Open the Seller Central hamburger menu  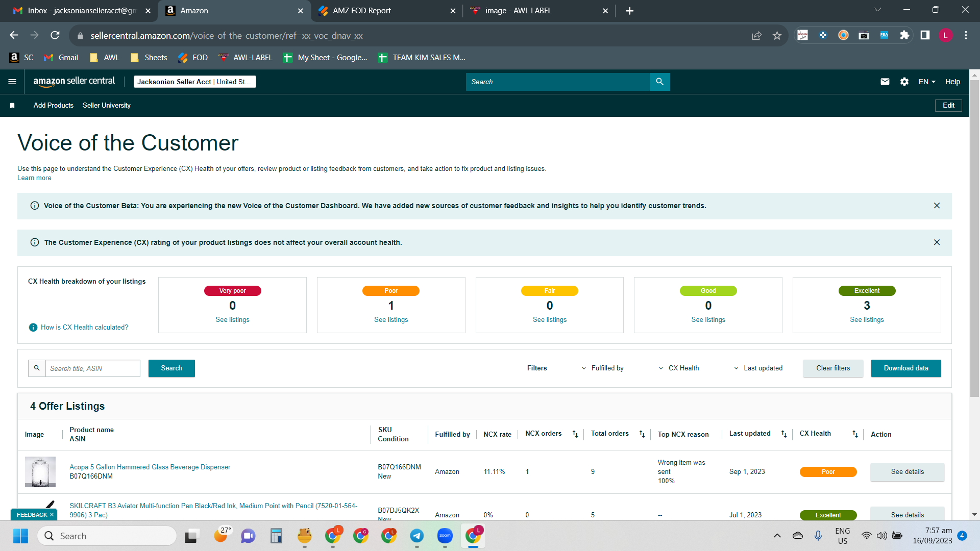tap(12, 82)
